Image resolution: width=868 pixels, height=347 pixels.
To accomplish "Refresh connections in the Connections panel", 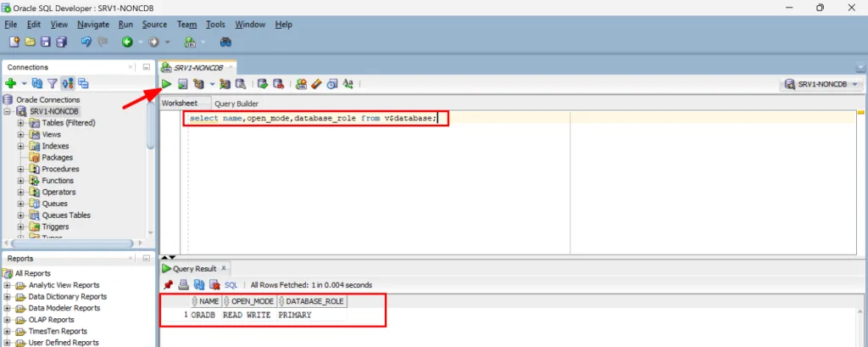I will pyautogui.click(x=37, y=84).
